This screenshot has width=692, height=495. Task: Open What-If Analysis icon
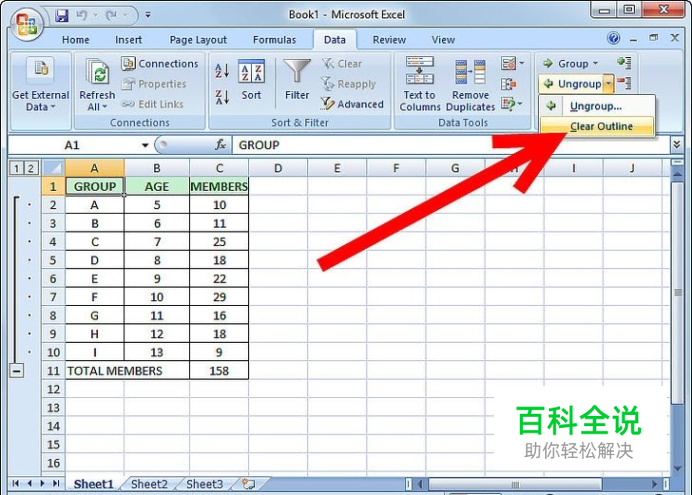point(508,104)
